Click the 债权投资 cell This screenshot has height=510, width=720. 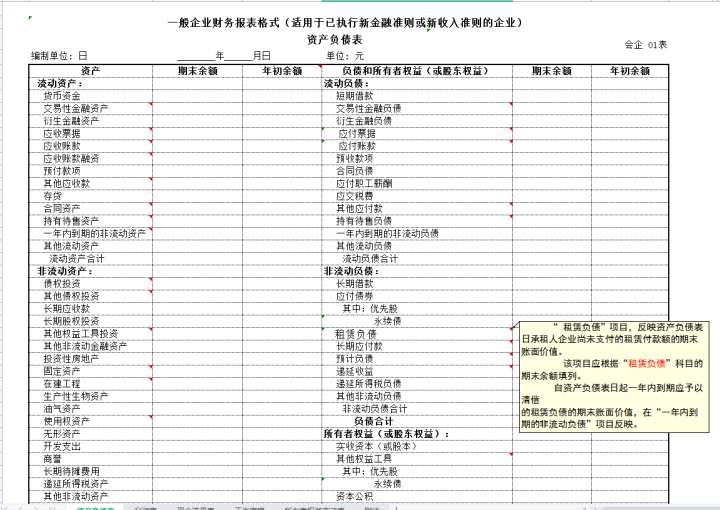90,284
